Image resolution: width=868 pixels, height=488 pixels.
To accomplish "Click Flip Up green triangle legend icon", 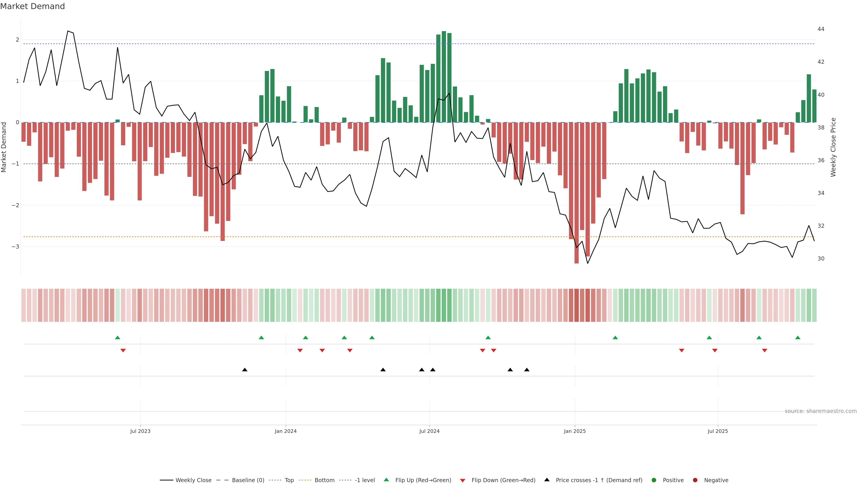I will 387,480.
